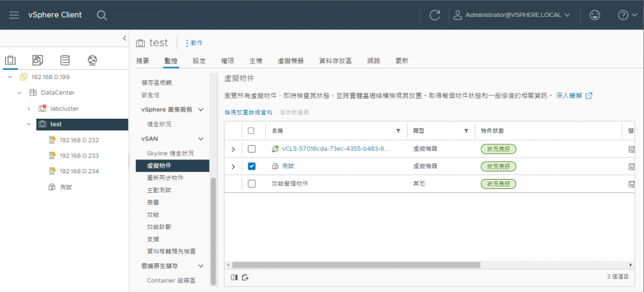
Task: Collapse the 雲端原生儲存 section
Action: pos(201,266)
